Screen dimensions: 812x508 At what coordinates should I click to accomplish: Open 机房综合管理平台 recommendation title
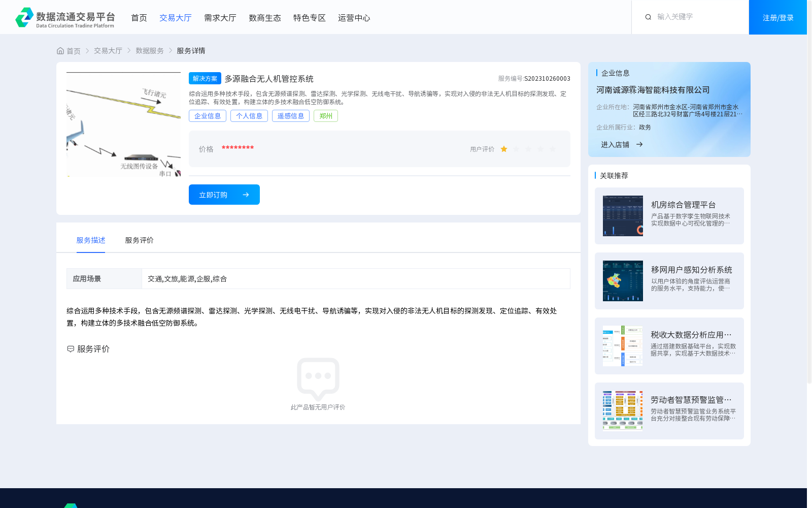(683, 205)
